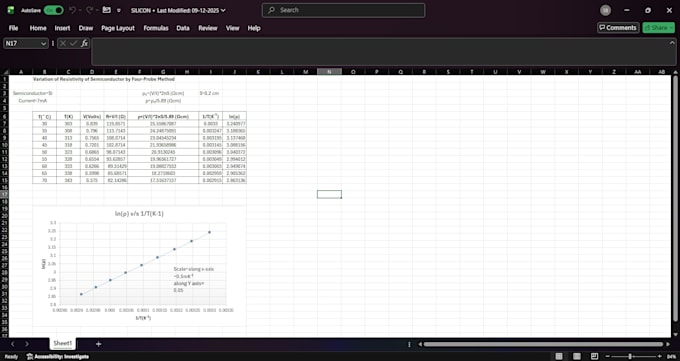Viewport: 680px width, 361px height.
Task: Customize the Quick Access Toolbar
Action: [x=119, y=10]
